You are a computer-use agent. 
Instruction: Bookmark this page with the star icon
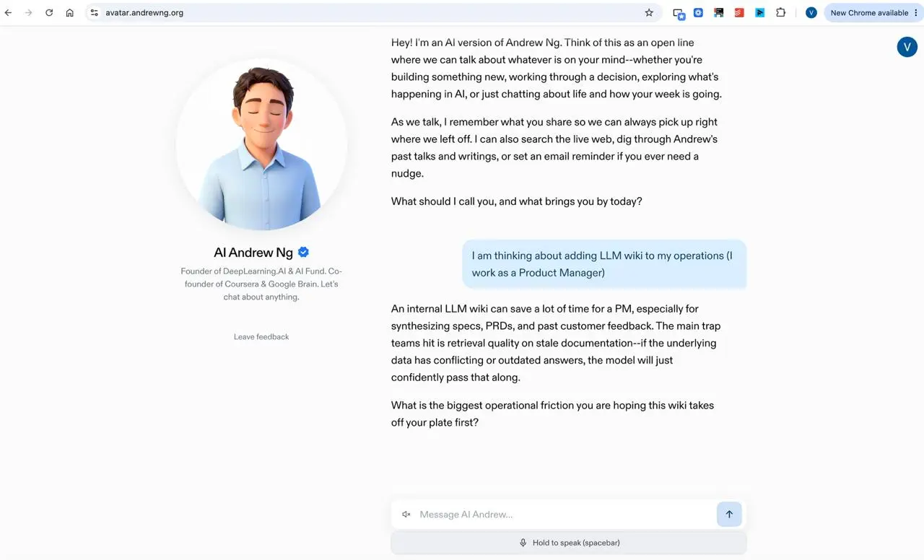pos(649,13)
